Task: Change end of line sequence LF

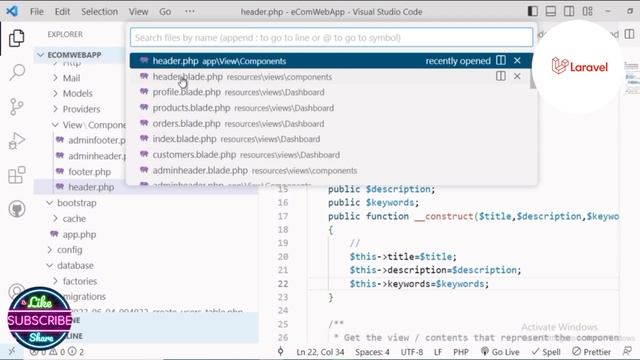Action: click(438, 351)
